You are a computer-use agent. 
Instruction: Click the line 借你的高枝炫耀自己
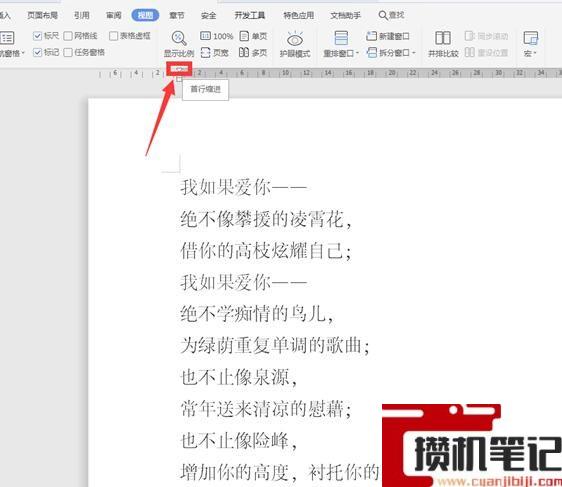(266, 250)
